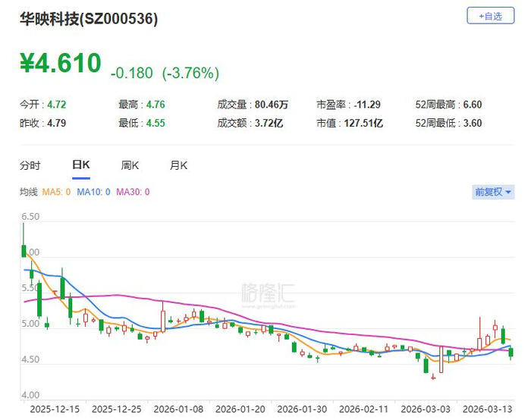
Task: Click x-axis date 2025-12-15
Action: coord(55,409)
